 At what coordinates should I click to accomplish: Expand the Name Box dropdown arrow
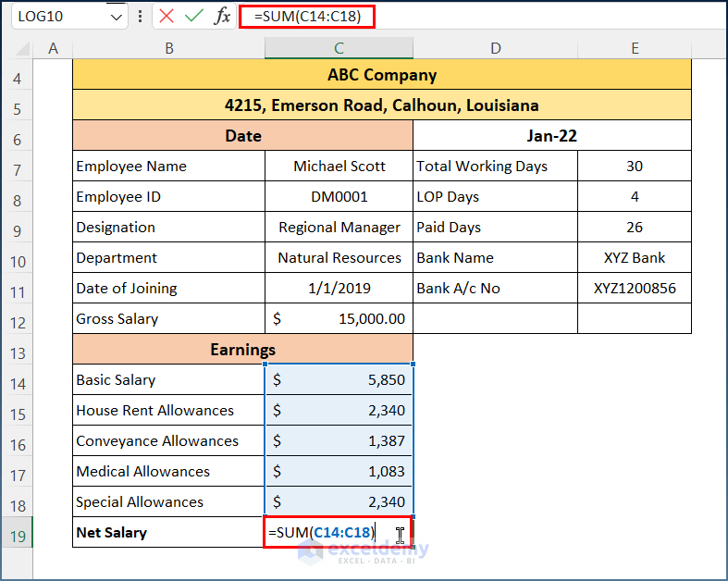click(116, 17)
